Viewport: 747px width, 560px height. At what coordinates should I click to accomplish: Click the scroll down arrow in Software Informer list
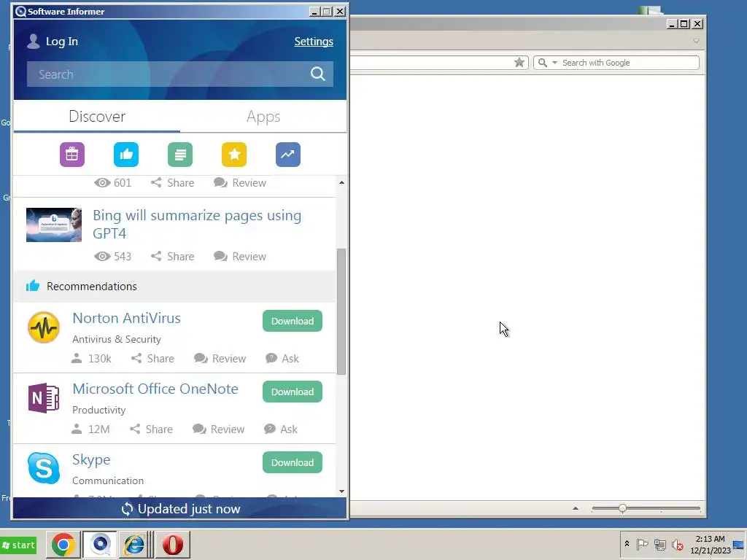click(x=341, y=491)
